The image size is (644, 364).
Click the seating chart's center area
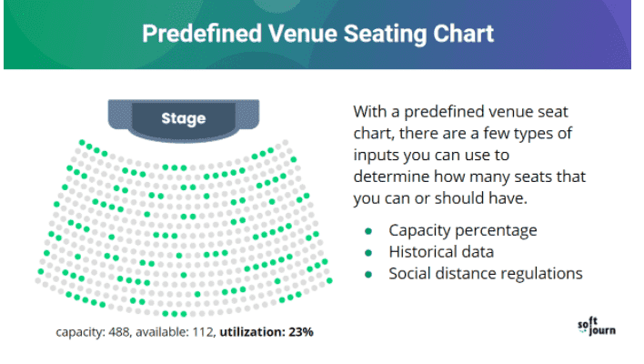tap(184, 230)
